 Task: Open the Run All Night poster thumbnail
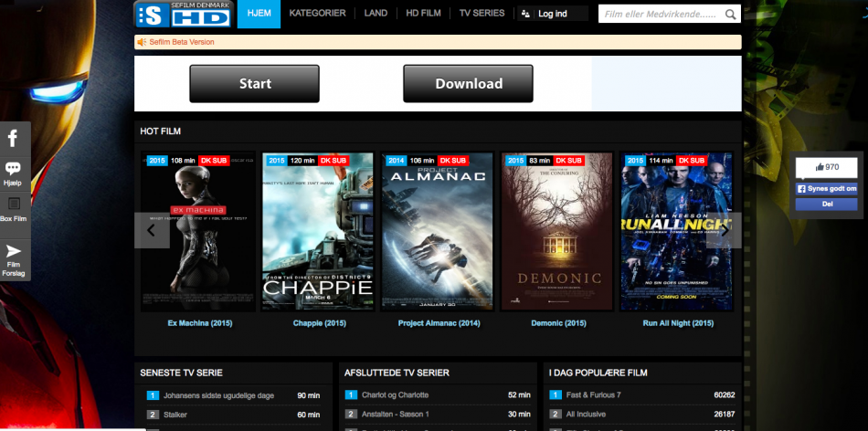(676, 232)
